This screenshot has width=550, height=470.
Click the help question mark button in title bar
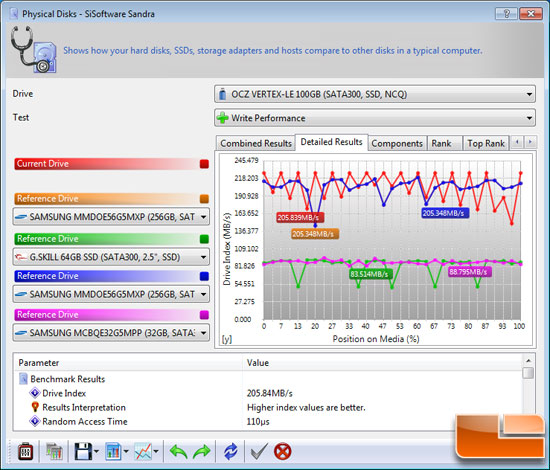(x=506, y=14)
